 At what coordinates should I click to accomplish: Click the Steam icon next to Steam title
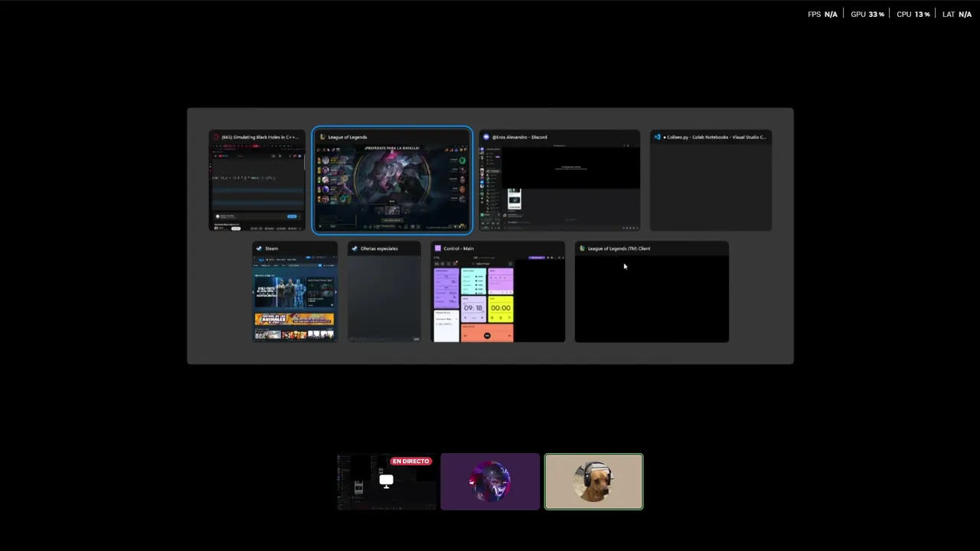tap(260, 249)
